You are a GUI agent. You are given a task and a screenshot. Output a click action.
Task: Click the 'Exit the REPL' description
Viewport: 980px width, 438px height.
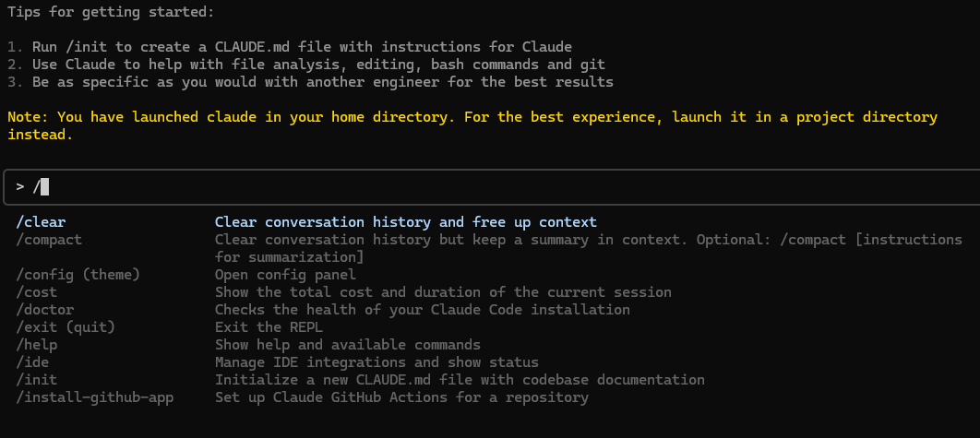(x=269, y=326)
